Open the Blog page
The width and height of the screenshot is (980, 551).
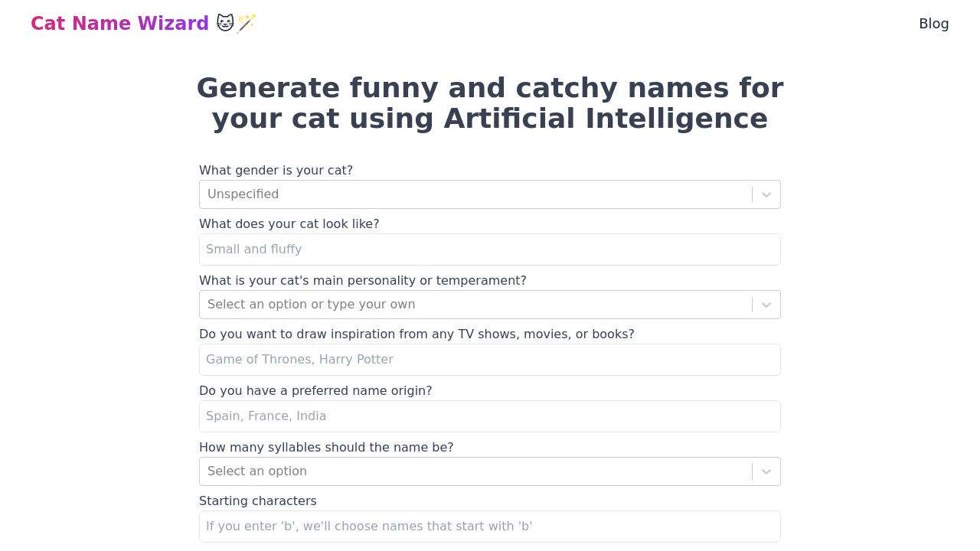click(x=933, y=23)
